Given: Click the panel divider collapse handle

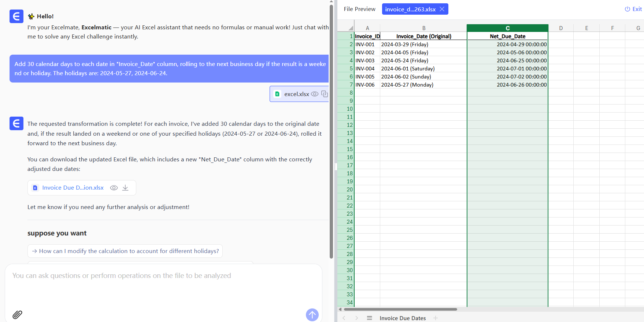Looking at the screenshot, I should 336,167.
